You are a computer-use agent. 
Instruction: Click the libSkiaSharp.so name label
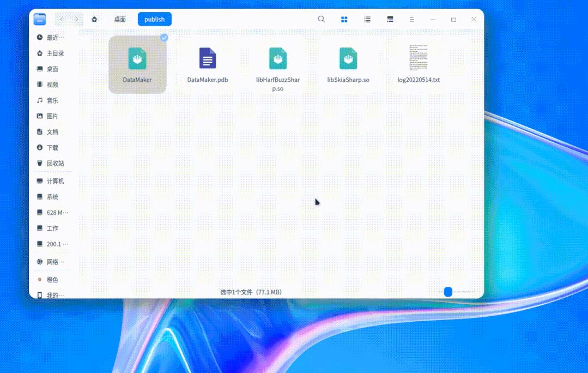coord(348,80)
